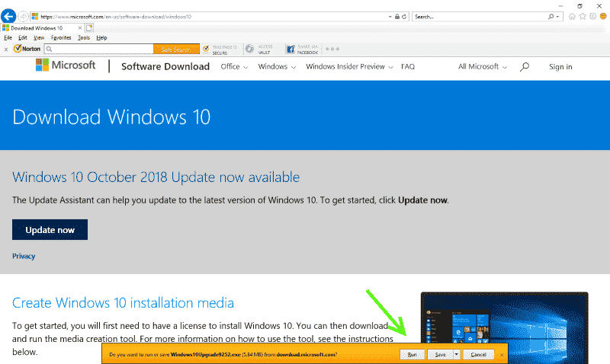Click the browser Forward arrow button
Image resolution: width=610 pixels, height=364 pixels.
point(24,16)
